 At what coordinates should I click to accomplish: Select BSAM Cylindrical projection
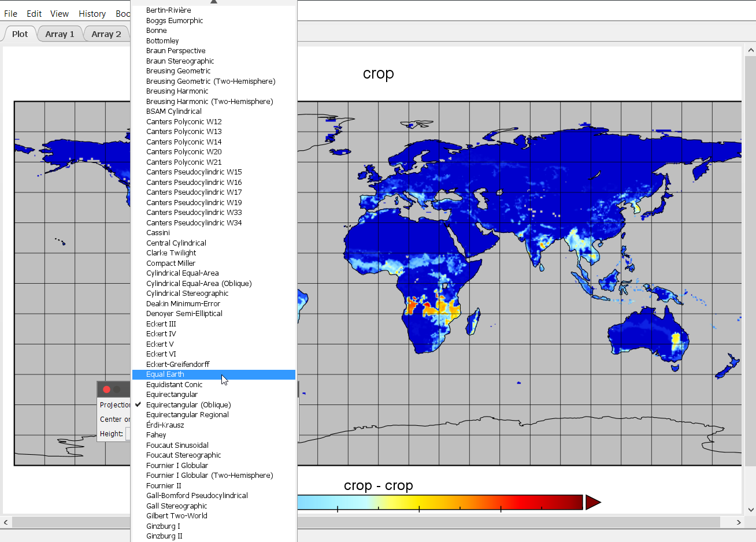pyautogui.click(x=214, y=112)
